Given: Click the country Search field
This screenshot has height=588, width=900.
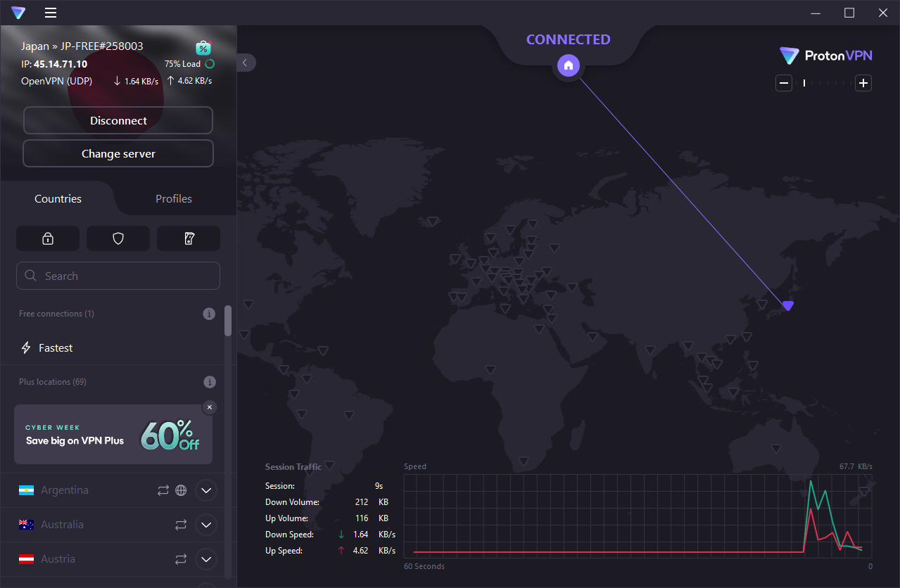Looking at the screenshot, I should tap(118, 276).
